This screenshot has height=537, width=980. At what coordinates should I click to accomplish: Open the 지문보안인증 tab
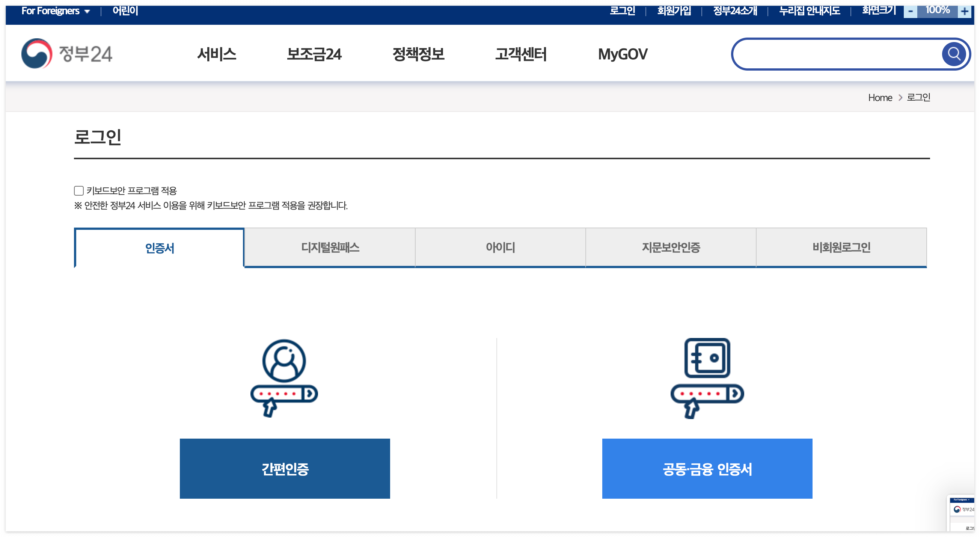click(x=670, y=247)
